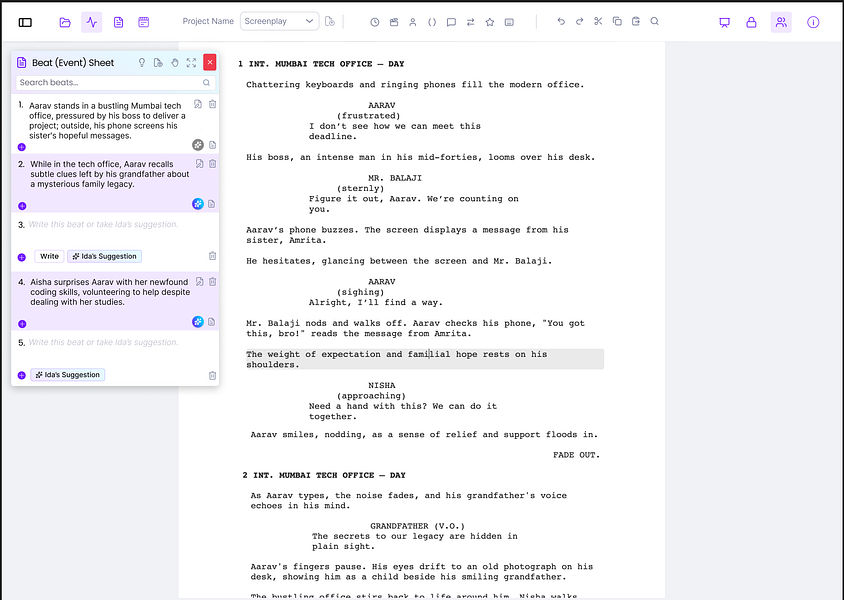Click the file export icon beside Screenplay dropdown
This screenshot has height=600, width=844.
330,22
